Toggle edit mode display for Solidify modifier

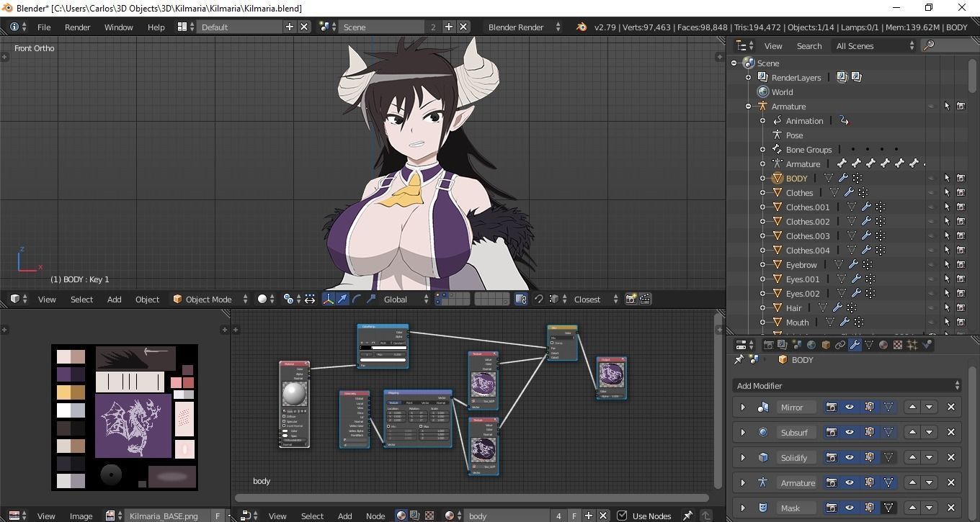click(x=869, y=457)
